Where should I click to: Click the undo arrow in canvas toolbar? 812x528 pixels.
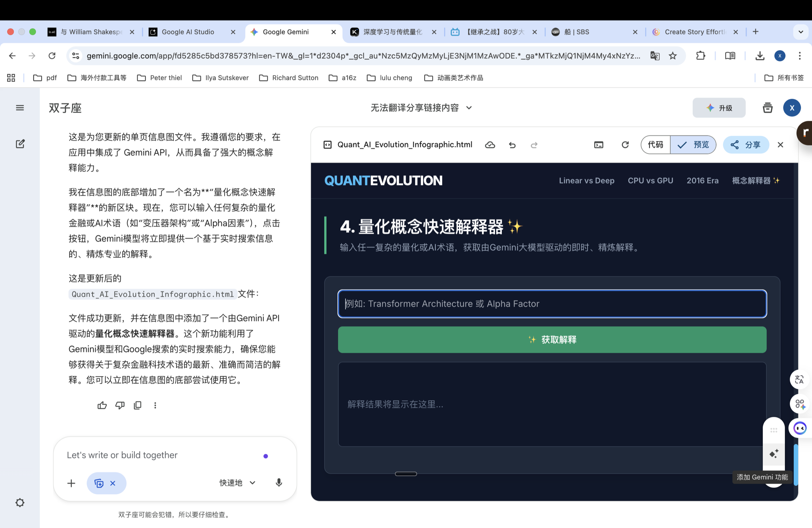click(x=512, y=145)
